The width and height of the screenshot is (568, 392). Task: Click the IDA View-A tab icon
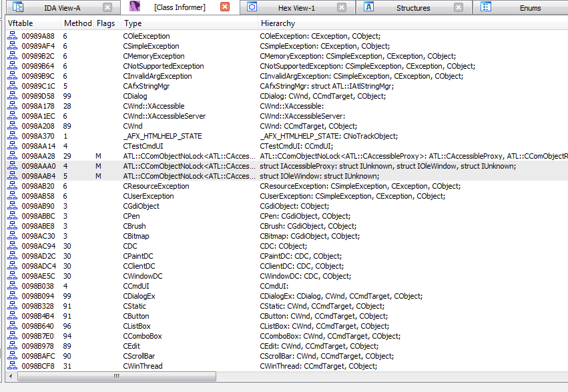pyautogui.click(x=19, y=7)
